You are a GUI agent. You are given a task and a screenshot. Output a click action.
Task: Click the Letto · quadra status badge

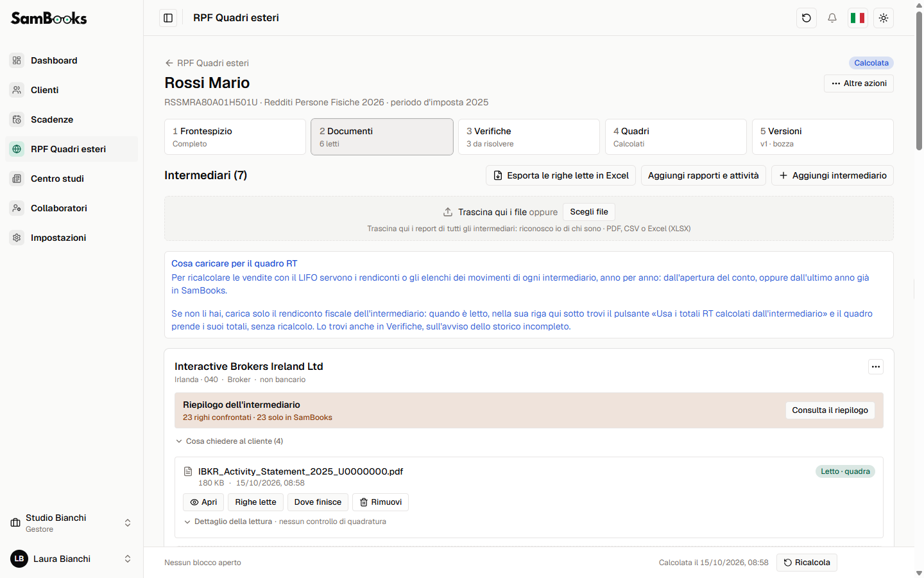tap(845, 471)
